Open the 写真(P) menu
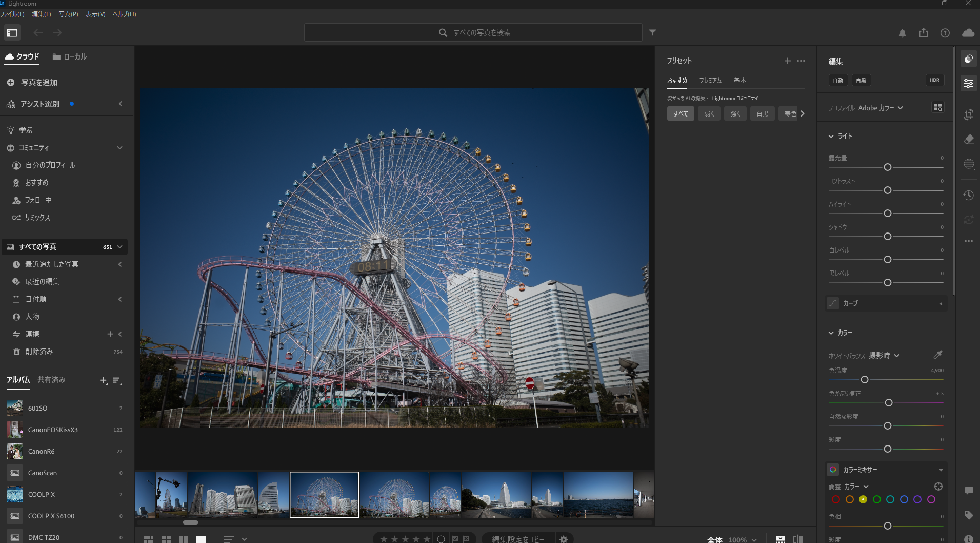This screenshot has width=980, height=543. coord(68,14)
